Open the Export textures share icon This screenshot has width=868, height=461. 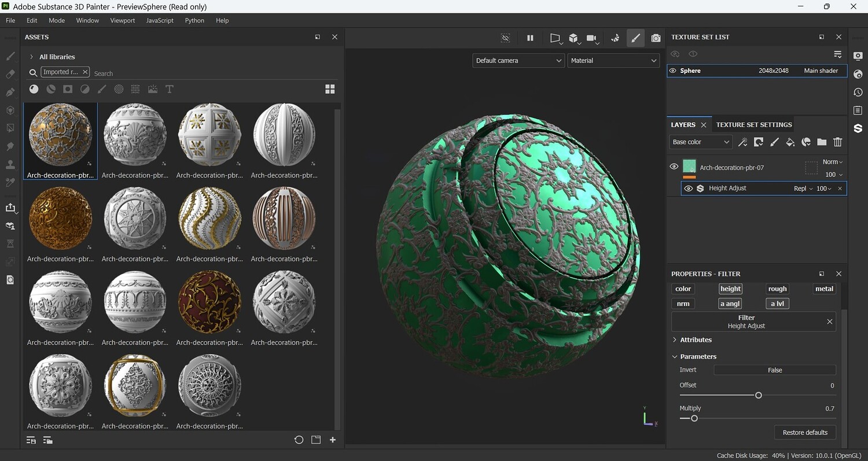pyautogui.click(x=10, y=208)
